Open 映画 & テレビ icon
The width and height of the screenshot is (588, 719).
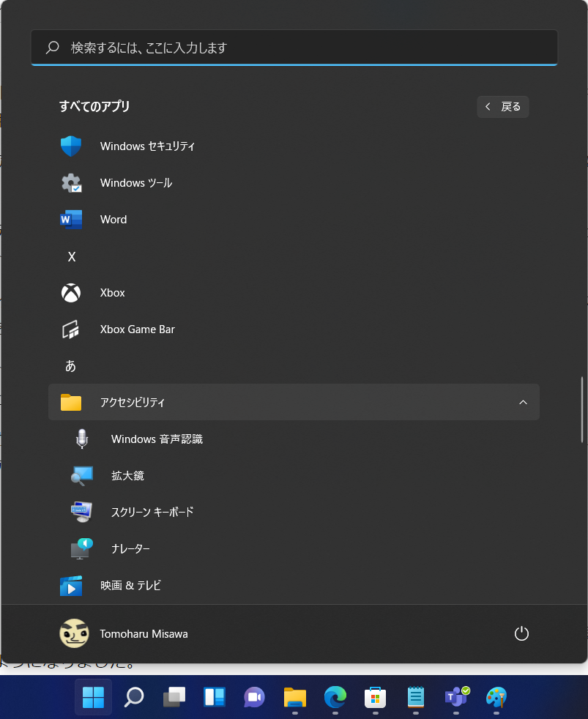point(71,586)
